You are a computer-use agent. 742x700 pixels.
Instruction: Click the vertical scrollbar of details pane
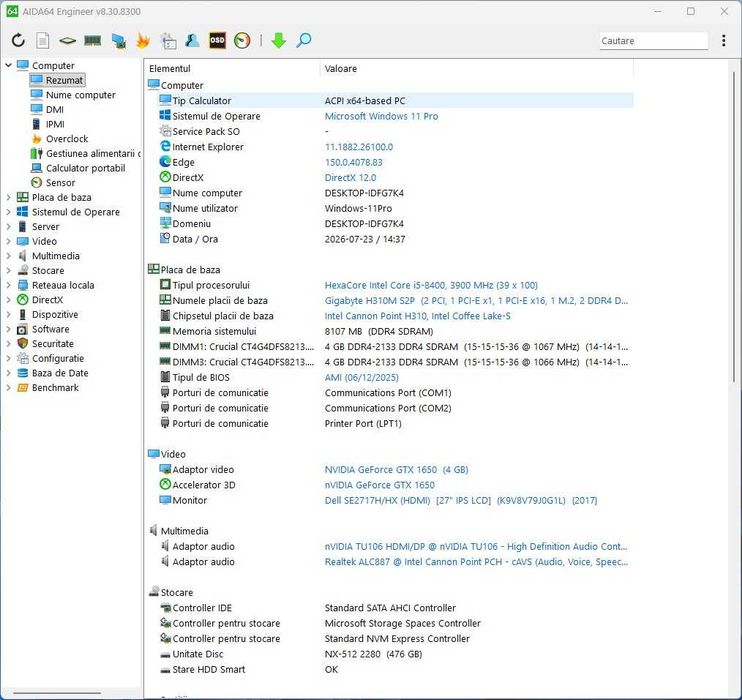point(734,226)
